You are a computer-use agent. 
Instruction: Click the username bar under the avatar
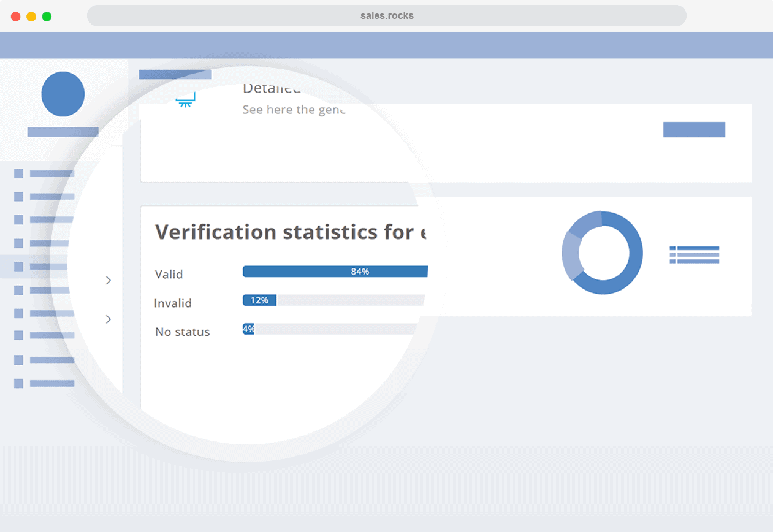(x=63, y=132)
